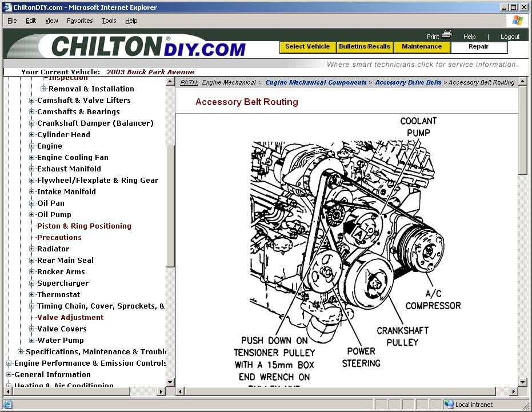Viewport: 532px width, 412px height.
Task: Expand the Camshaft & Valve Lifters node
Action: click(x=32, y=100)
